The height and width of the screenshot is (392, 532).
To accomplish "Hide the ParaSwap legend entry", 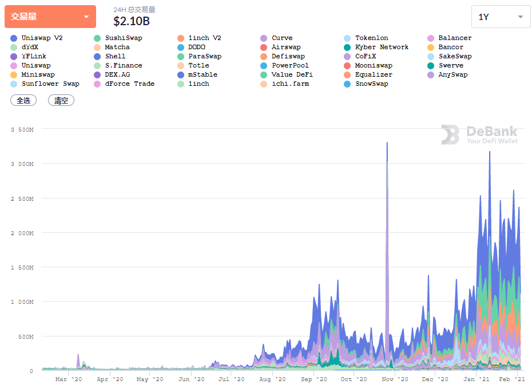I will pos(200,56).
